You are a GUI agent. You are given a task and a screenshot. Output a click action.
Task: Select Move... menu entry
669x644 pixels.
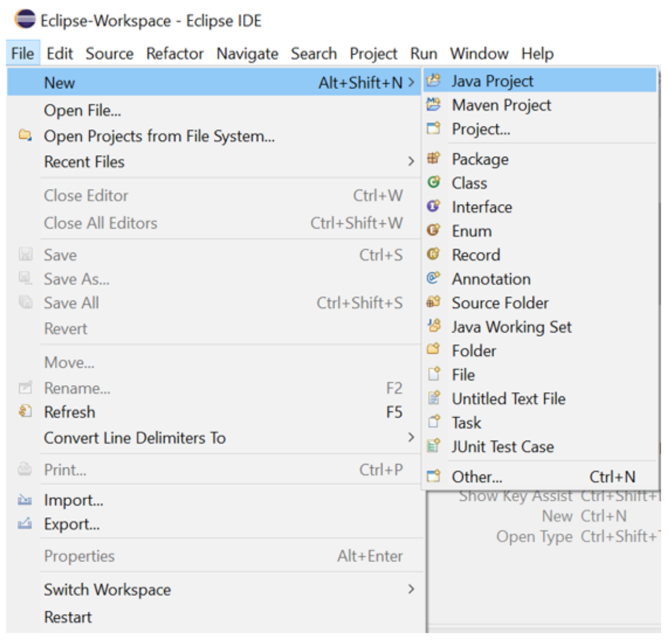(213, 362)
